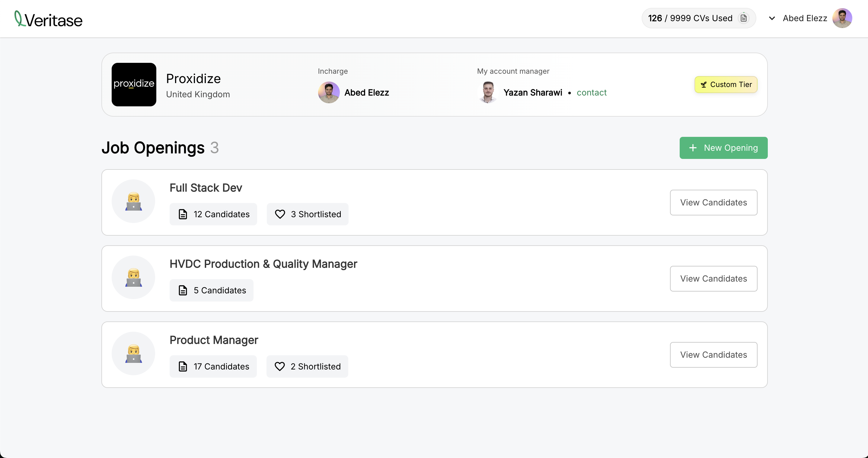View Candidates for HVDC Production & Quality Manager
868x458 pixels.
coord(713,279)
